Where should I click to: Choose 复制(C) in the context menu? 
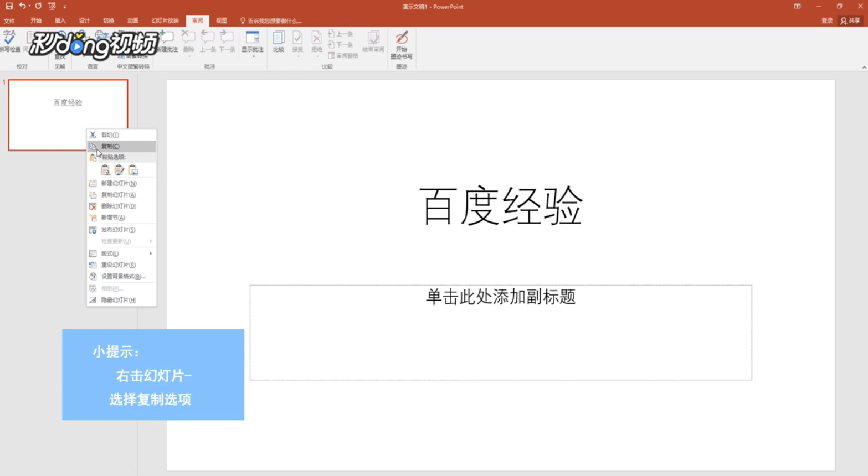(x=121, y=146)
